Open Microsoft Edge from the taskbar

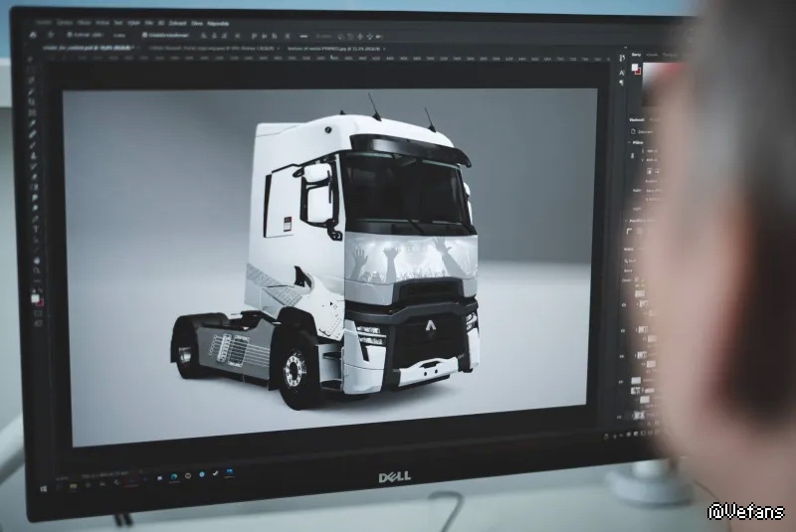click(x=173, y=477)
